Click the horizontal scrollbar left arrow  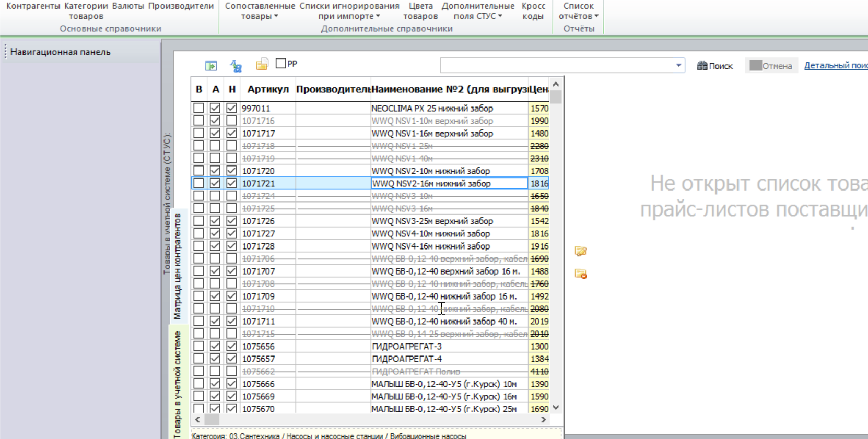pyautogui.click(x=197, y=419)
